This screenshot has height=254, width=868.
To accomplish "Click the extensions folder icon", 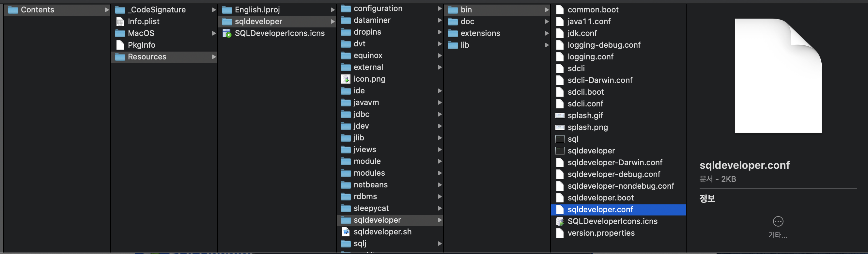I will pyautogui.click(x=453, y=33).
